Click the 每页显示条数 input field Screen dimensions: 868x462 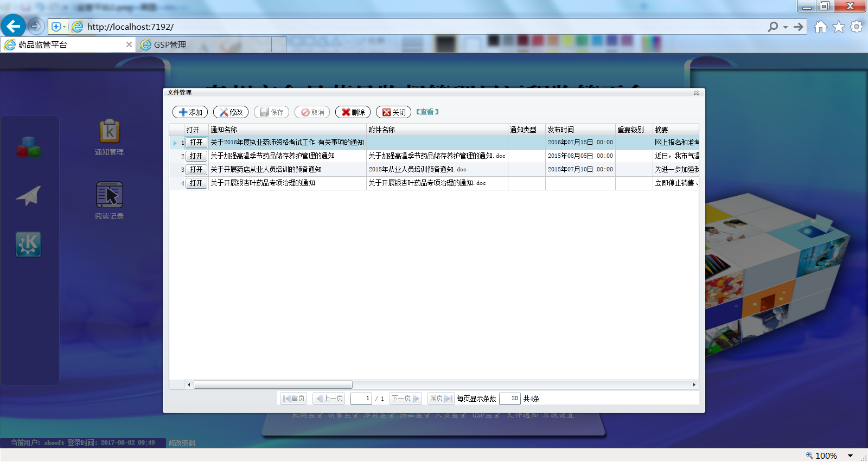click(x=510, y=399)
